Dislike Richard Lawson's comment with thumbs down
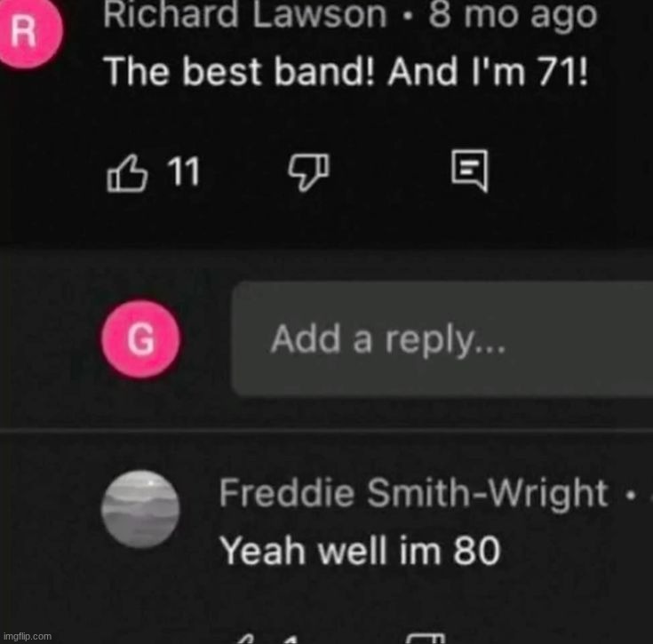Screen dimensions: 653x644 [x=308, y=171]
